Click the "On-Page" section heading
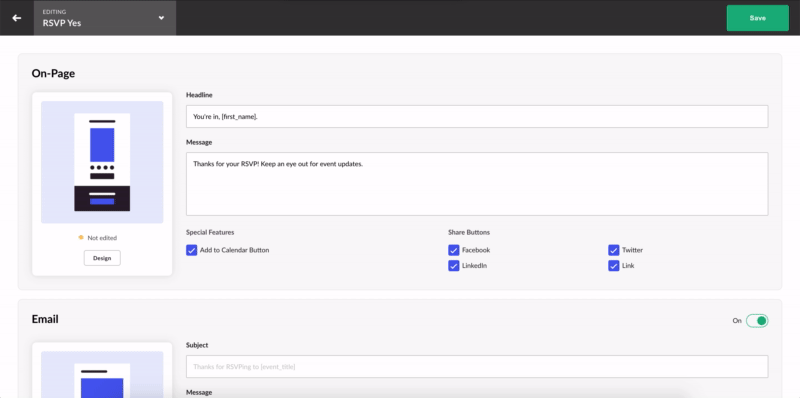 53,73
